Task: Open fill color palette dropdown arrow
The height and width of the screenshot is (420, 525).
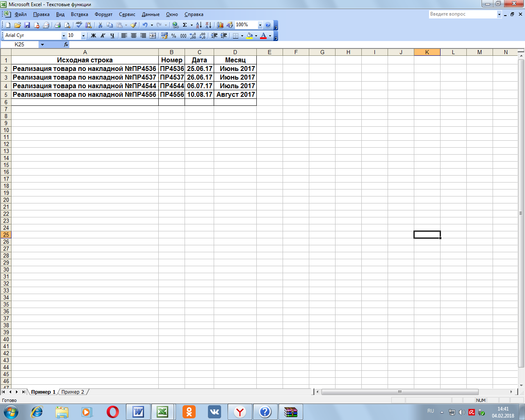Action: 256,36
